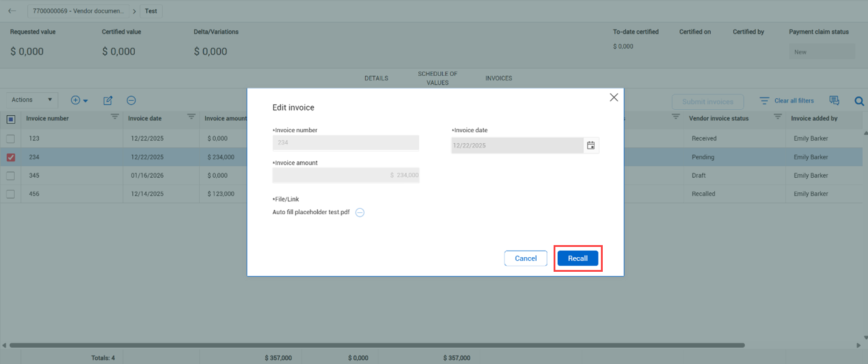The width and height of the screenshot is (868, 364).
Task: Click the Recall button
Action: pos(578,258)
